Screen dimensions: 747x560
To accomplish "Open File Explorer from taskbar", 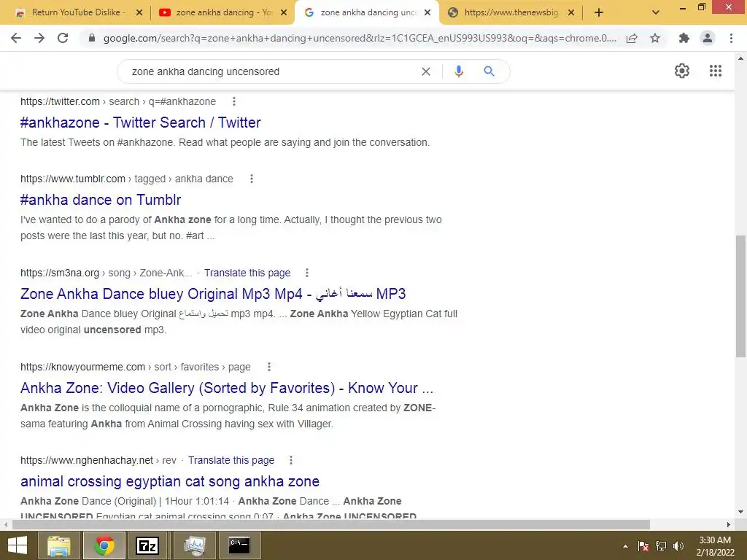I will [58, 545].
